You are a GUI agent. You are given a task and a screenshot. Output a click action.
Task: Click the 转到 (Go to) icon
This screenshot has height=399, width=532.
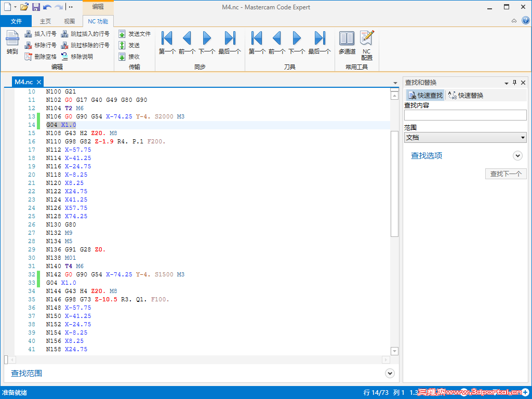[12, 43]
